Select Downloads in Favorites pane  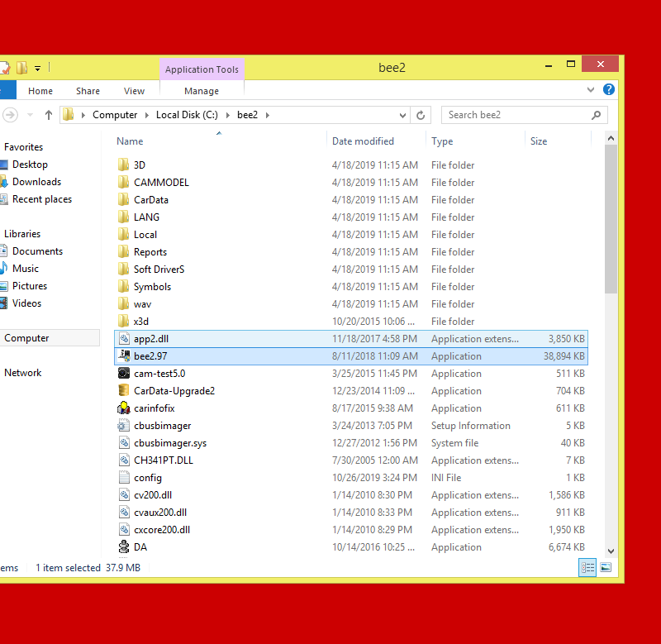pyautogui.click(x=36, y=182)
